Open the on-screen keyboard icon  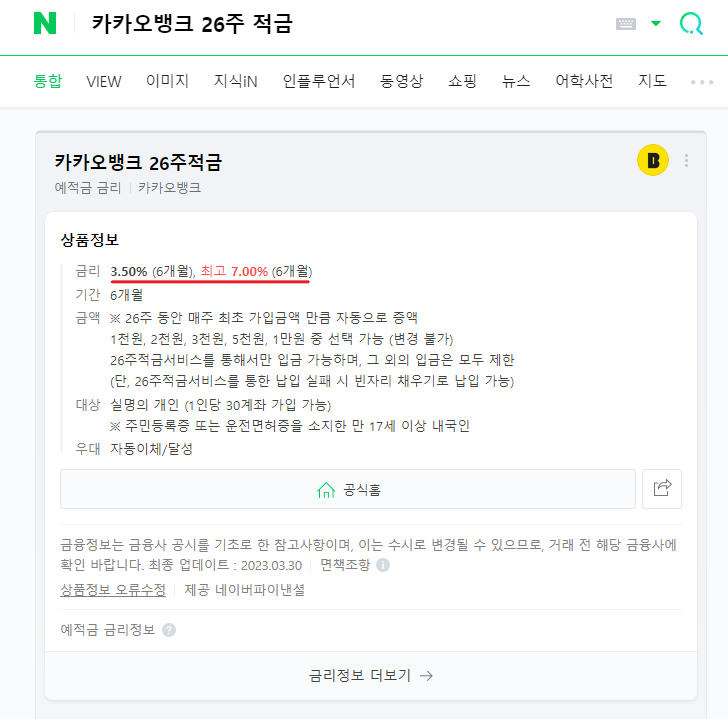(x=625, y=24)
